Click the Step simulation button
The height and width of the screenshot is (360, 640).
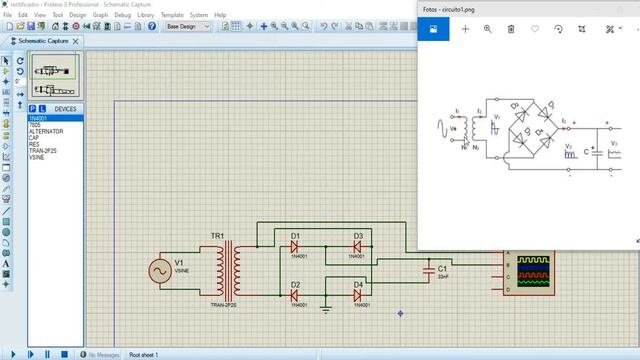point(31,354)
